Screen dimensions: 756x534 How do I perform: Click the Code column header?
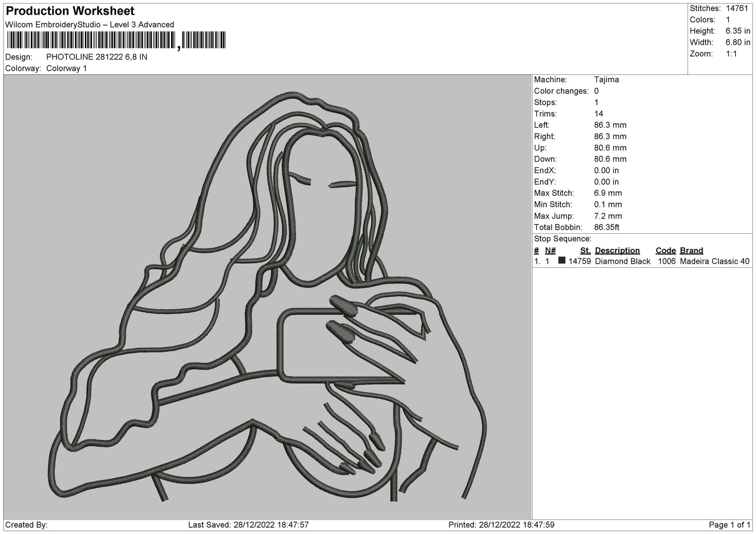click(x=665, y=251)
